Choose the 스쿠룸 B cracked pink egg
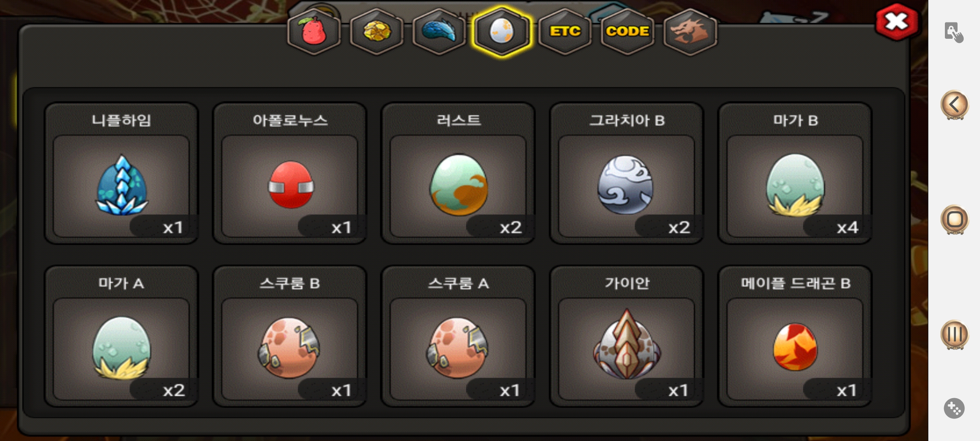Screen dimensions: 980x441 [x=290, y=336]
